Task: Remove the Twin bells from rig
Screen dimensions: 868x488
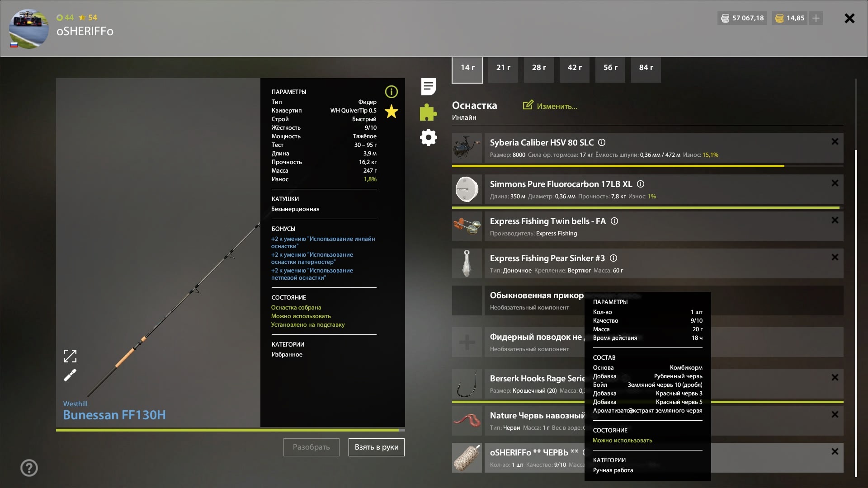Action: [x=835, y=220]
